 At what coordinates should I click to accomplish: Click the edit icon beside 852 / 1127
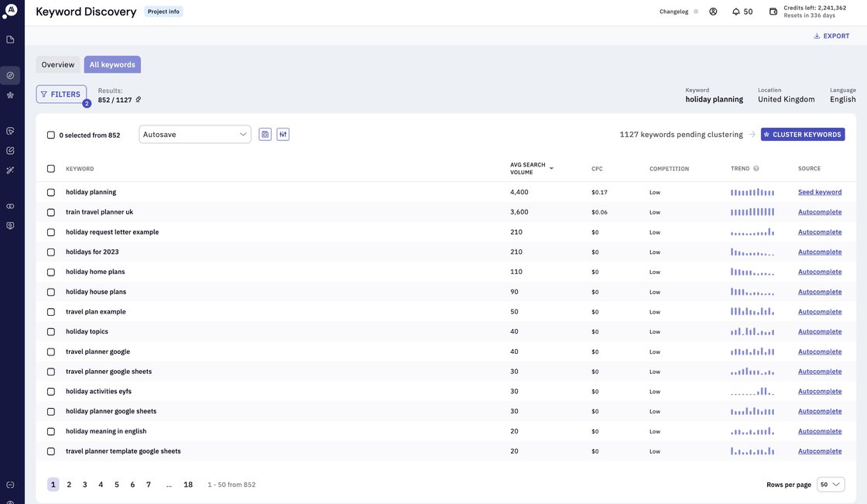(139, 100)
